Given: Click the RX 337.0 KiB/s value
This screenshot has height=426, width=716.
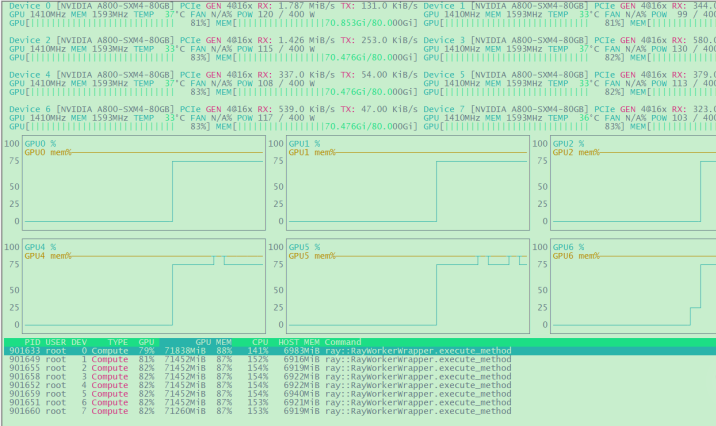Looking at the screenshot, I should click(305, 75).
